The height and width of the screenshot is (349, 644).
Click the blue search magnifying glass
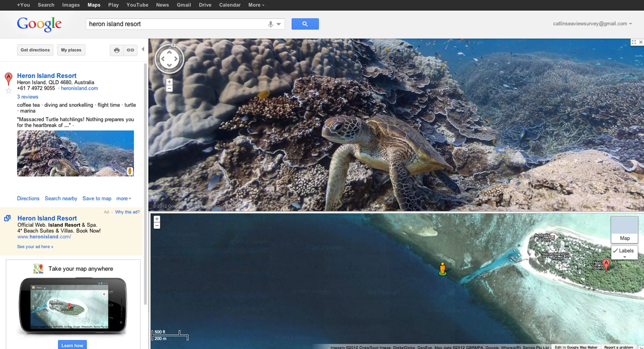coord(305,24)
